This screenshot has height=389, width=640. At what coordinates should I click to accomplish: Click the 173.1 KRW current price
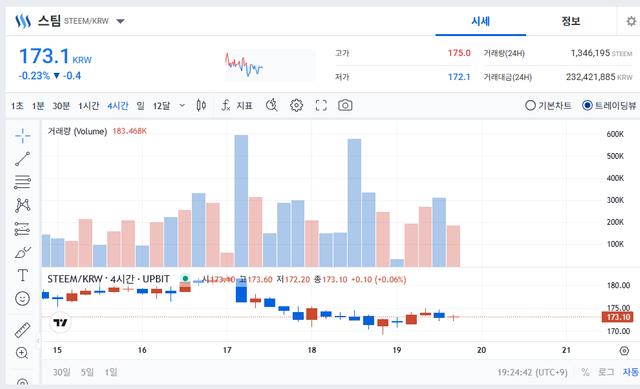[55, 56]
